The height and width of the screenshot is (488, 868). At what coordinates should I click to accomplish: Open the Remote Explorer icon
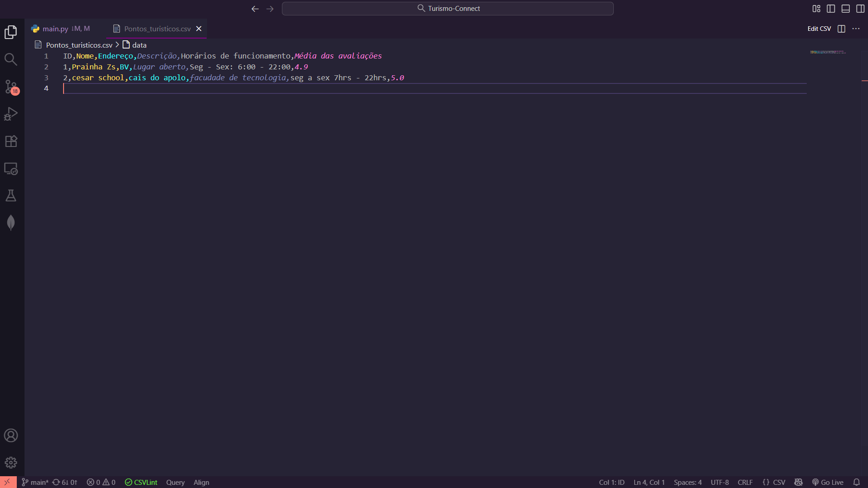[11, 169]
